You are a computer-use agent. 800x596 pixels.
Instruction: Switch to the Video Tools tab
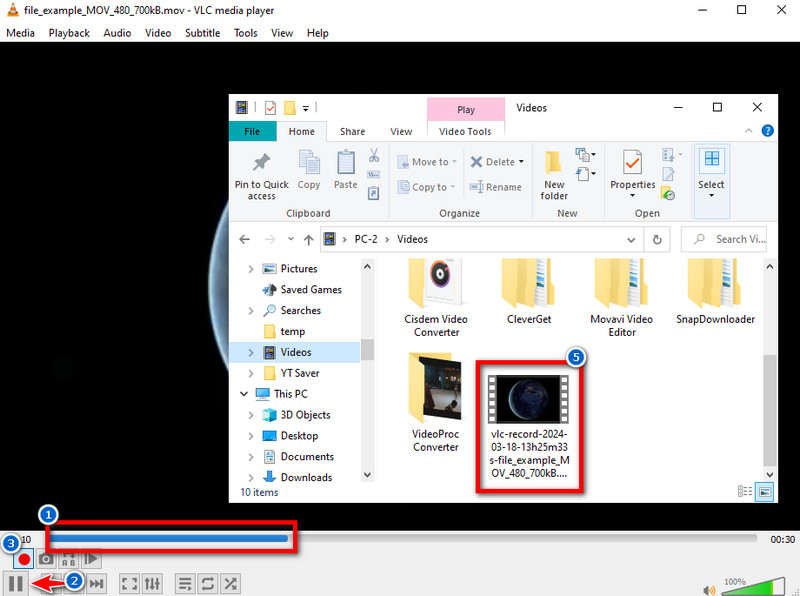point(465,131)
